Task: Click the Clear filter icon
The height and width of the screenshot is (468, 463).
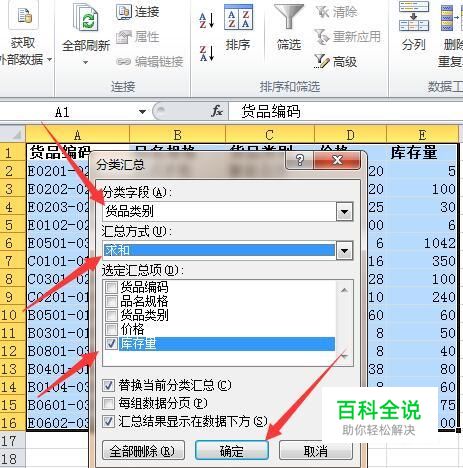Action: point(336,12)
